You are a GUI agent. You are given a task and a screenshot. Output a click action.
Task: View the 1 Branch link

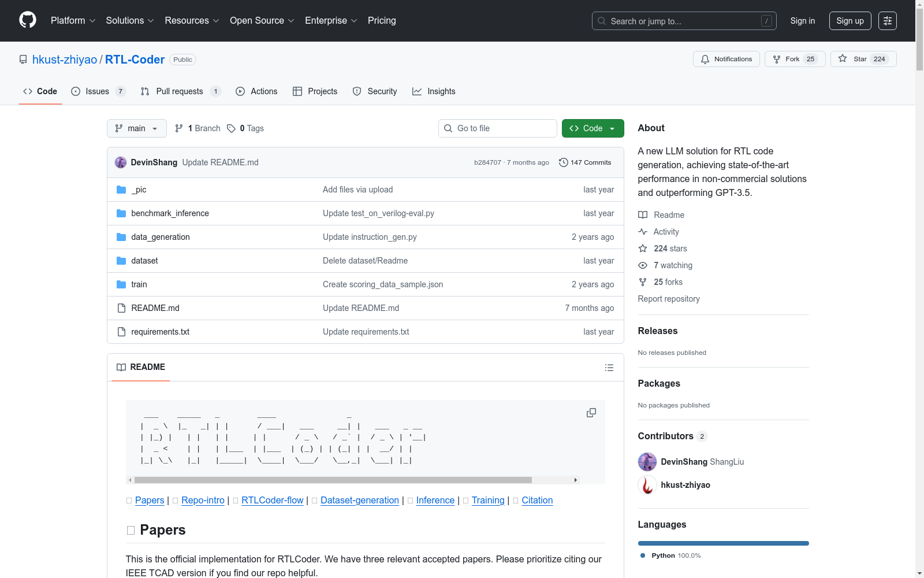coord(198,128)
